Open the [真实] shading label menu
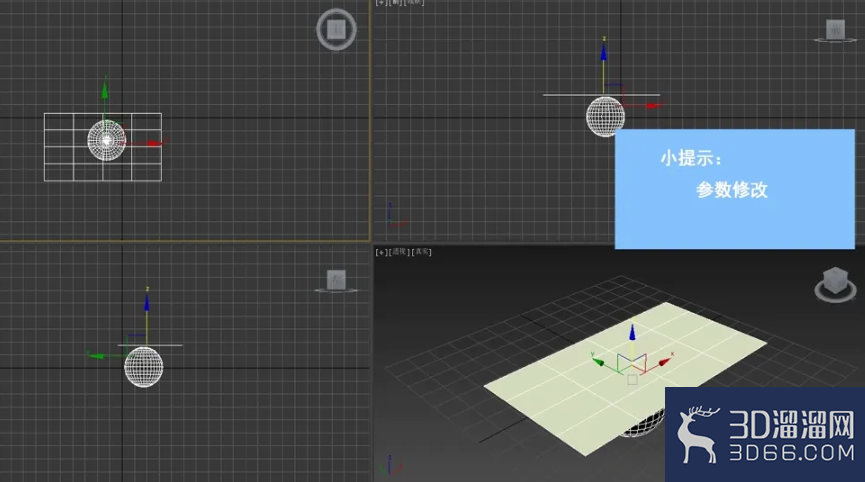 pyautogui.click(x=422, y=252)
